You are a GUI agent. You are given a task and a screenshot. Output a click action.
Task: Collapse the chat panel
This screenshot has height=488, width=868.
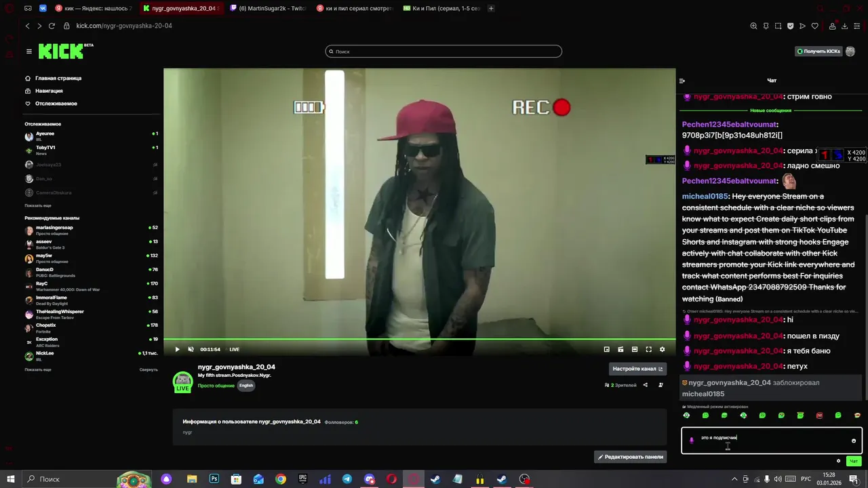coord(682,81)
